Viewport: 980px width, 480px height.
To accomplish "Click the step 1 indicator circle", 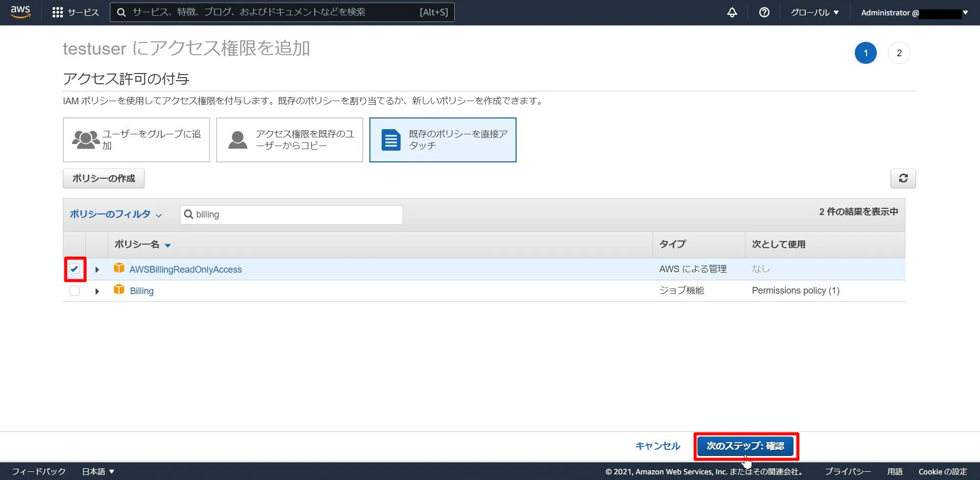I will pos(866,53).
